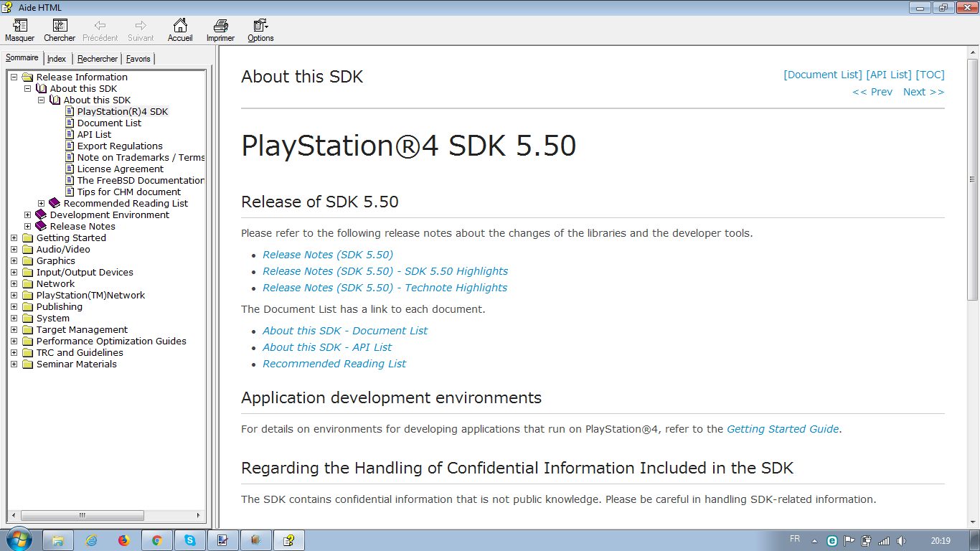Open Windows Start menu orb
The width and height of the screenshot is (980, 551).
(19, 540)
